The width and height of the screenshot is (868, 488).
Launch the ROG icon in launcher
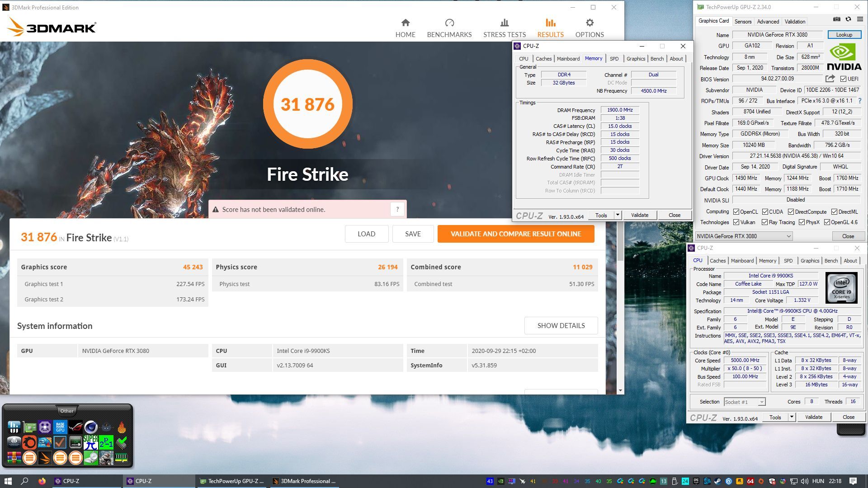coord(75,427)
